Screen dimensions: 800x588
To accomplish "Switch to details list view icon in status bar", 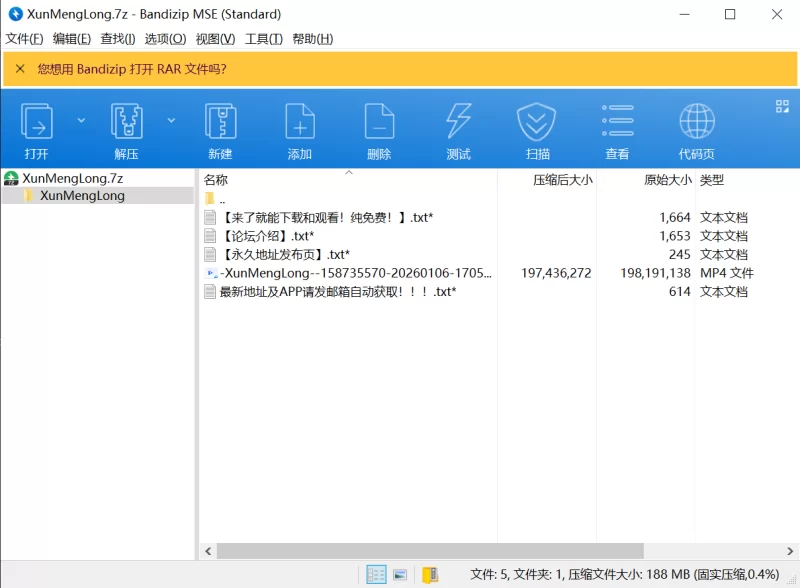I will (x=376, y=575).
